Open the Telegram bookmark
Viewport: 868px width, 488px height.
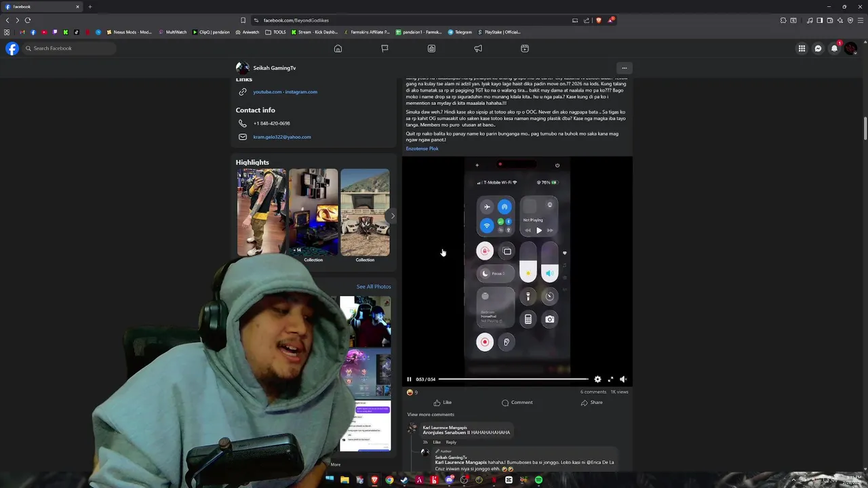(460, 32)
